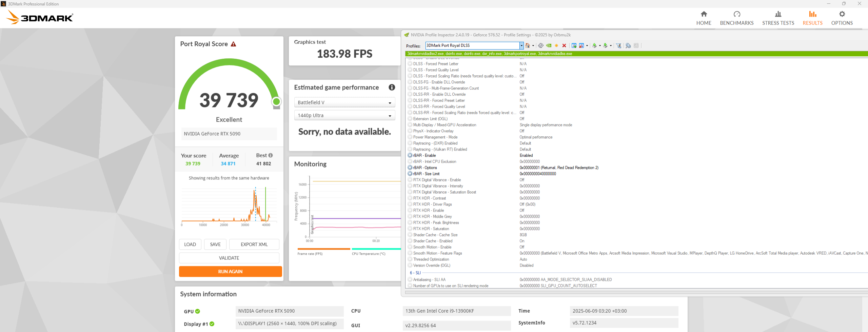Select the Version Override (OGL) row
The width and height of the screenshot is (868, 332).
click(637, 266)
